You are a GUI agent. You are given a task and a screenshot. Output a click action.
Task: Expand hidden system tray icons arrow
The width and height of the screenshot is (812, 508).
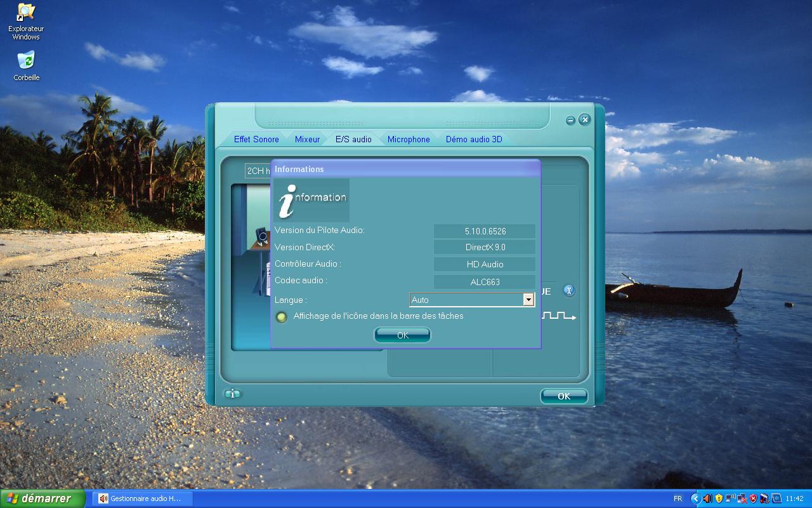[695, 498]
